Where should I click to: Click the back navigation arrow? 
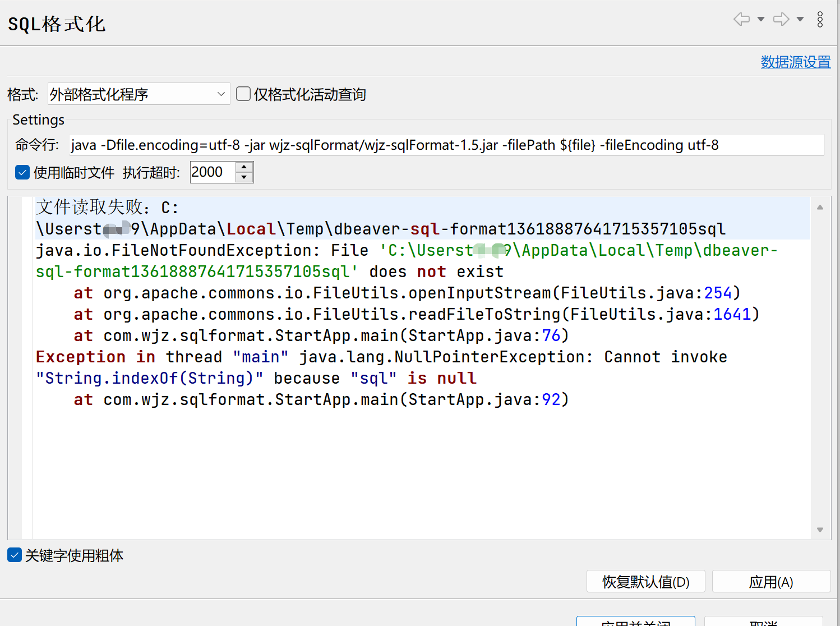[740, 19]
